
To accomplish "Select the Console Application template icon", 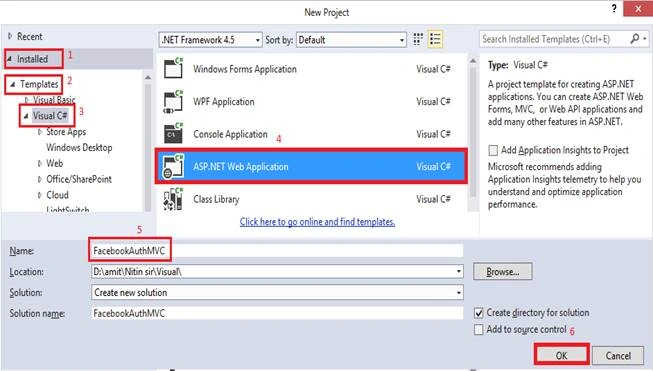I will [173, 134].
